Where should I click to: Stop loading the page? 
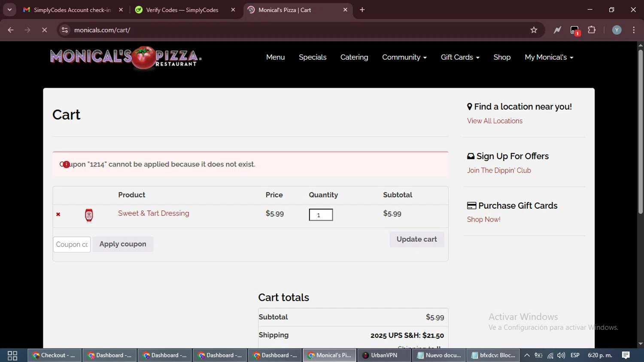[44, 30]
